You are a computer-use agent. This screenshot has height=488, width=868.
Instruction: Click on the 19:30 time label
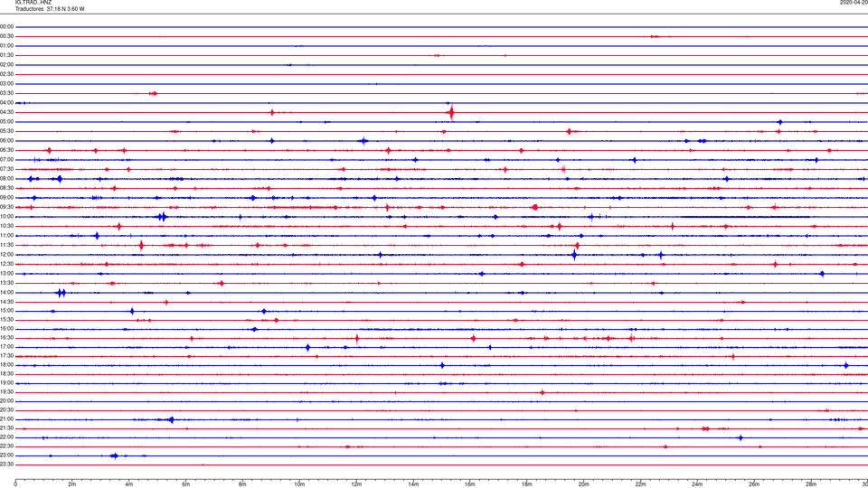pos(7,391)
